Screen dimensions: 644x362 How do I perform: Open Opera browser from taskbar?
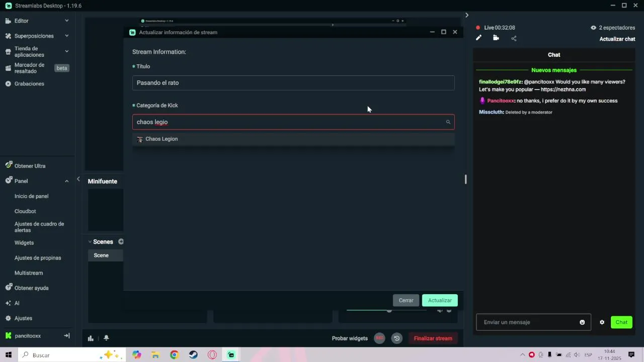click(212, 355)
